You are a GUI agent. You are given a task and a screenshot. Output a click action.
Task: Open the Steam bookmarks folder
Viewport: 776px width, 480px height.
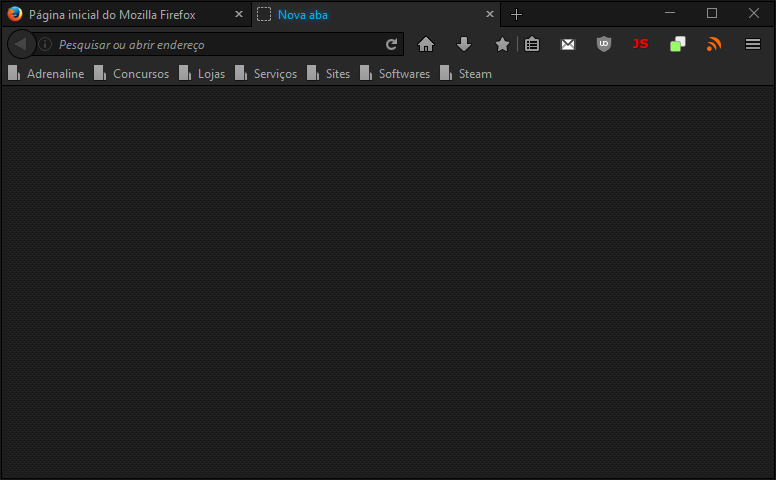(466, 74)
